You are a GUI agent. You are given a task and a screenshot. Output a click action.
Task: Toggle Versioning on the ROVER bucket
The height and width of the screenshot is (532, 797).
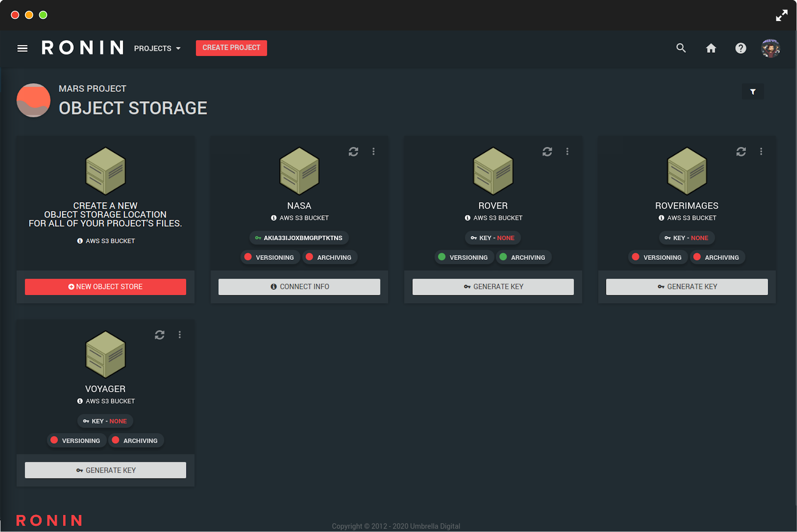[x=462, y=257]
